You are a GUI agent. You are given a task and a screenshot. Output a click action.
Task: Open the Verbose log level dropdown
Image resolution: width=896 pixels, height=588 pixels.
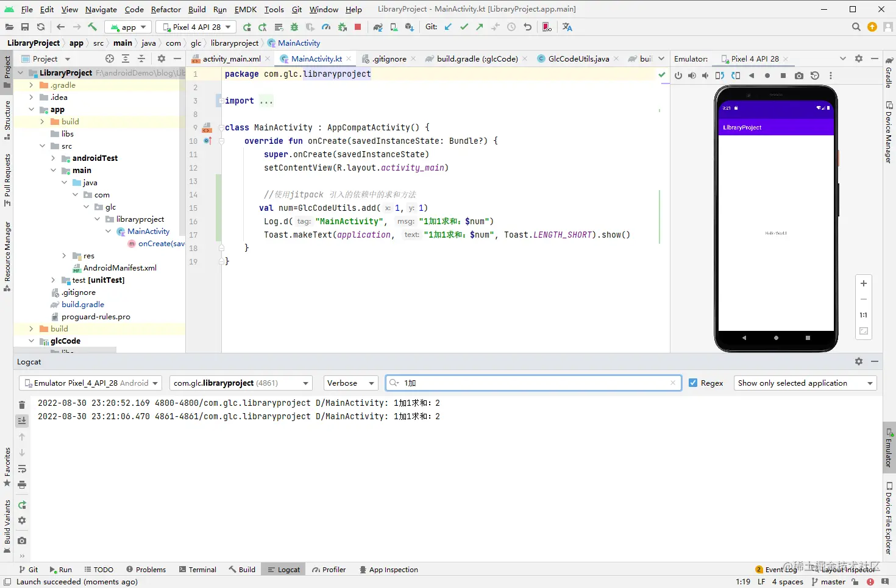pos(350,383)
